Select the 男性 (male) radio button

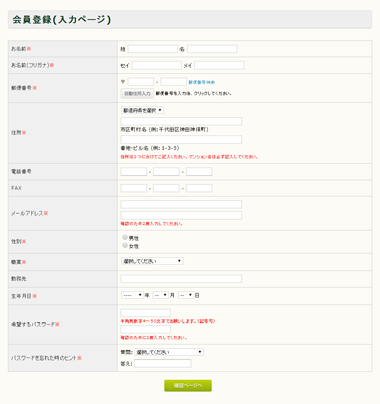click(125, 238)
